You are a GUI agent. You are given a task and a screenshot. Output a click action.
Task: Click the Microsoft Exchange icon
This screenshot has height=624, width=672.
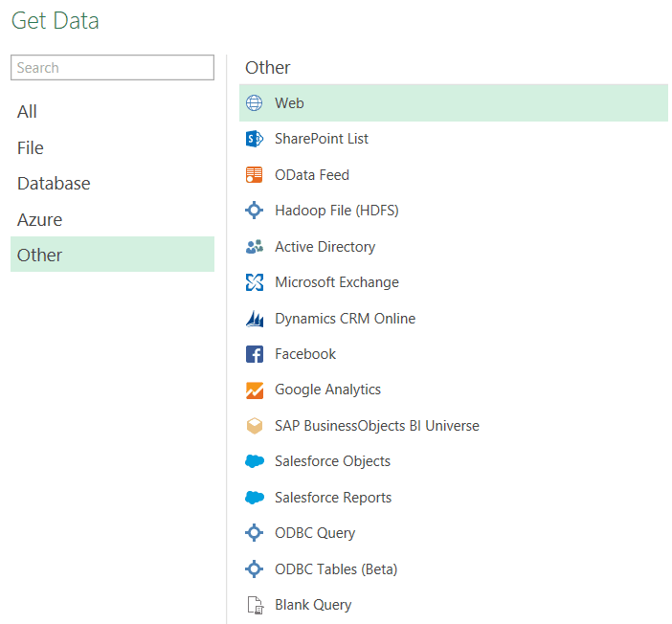click(254, 282)
